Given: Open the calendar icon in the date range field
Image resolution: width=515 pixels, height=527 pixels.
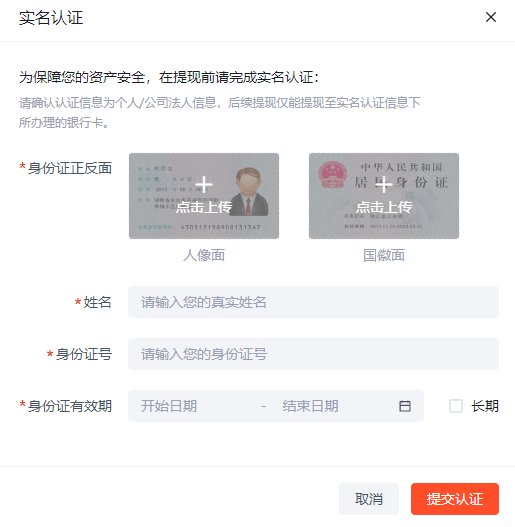Looking at the screenshot, I should (x=405, y=406).
